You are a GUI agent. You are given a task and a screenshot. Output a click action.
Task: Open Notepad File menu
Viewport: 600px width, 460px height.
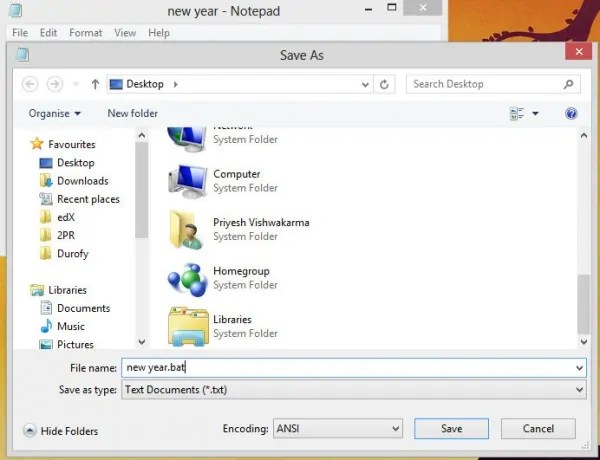click(20, 33)
